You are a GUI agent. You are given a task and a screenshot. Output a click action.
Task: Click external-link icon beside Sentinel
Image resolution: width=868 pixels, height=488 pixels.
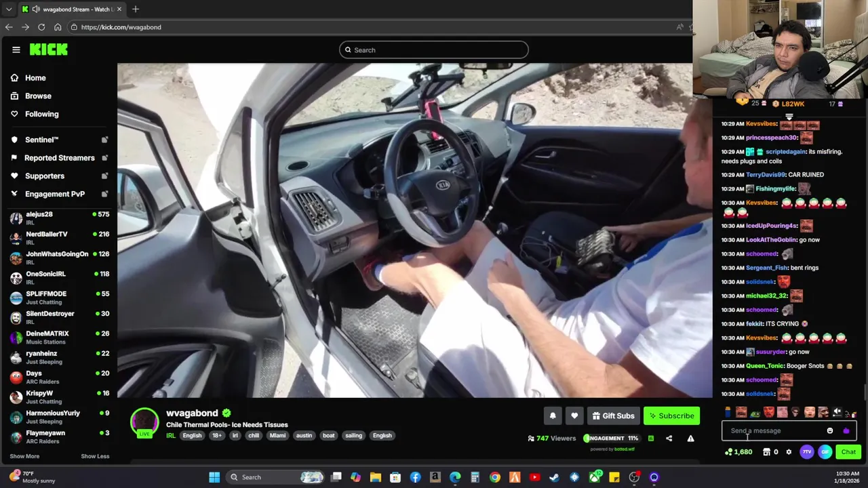tap(104, 140)
